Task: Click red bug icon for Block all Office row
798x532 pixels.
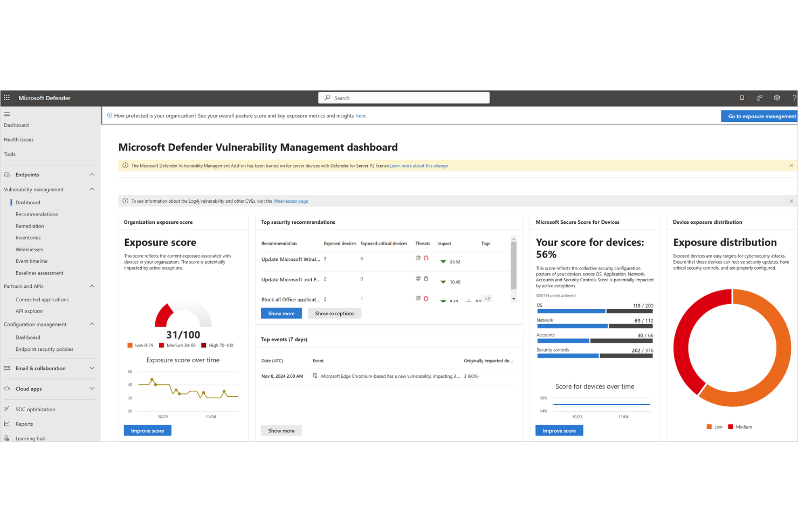Action: click(x=426, y=298)
